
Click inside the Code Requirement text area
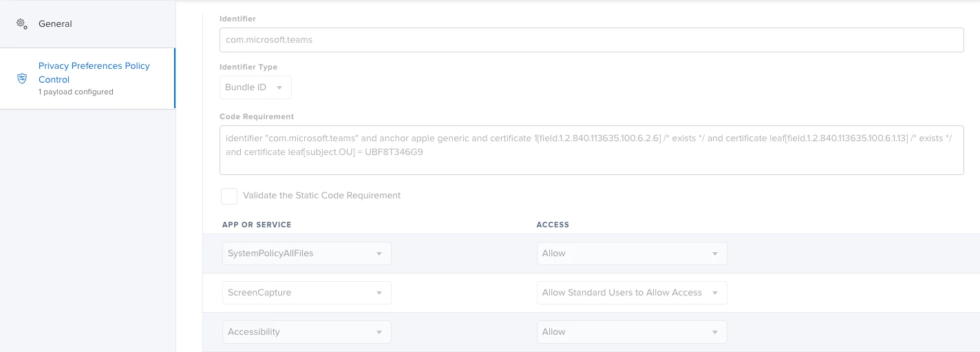[x=591, y=150]
